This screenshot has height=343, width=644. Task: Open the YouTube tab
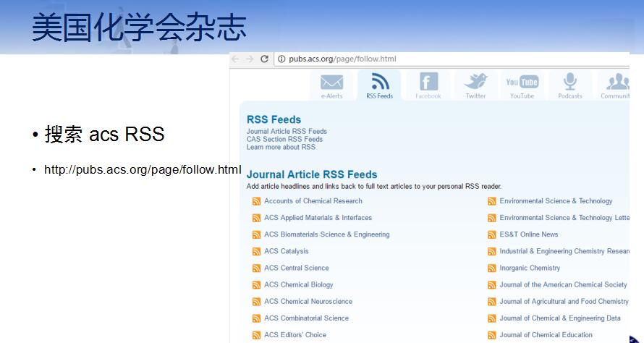(522, 85)
